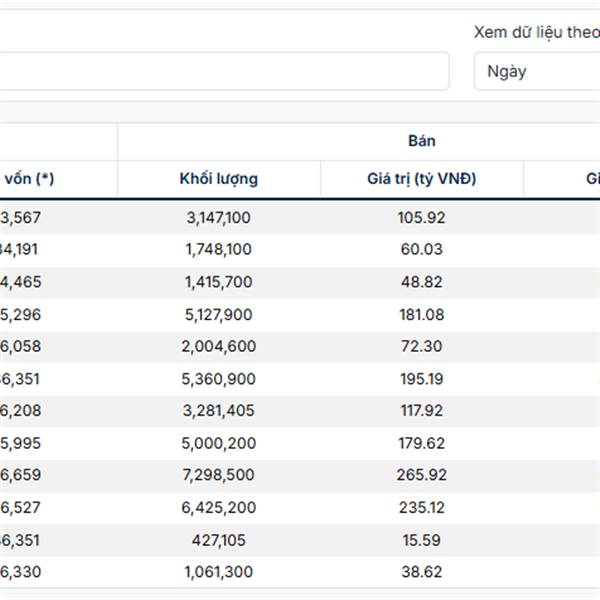
Task: Click the Giá trị (tỷ VNĐ) column header
Action: pyautogui.click(x=421, y=179)
